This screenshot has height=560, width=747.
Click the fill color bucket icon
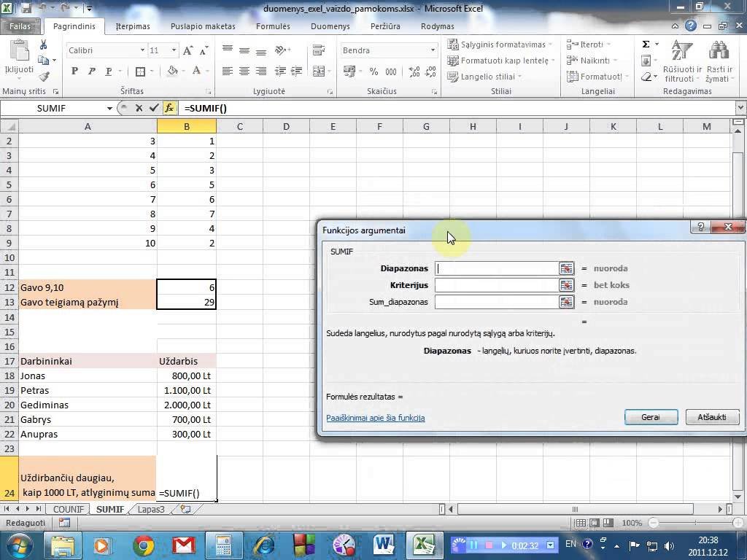172,71
